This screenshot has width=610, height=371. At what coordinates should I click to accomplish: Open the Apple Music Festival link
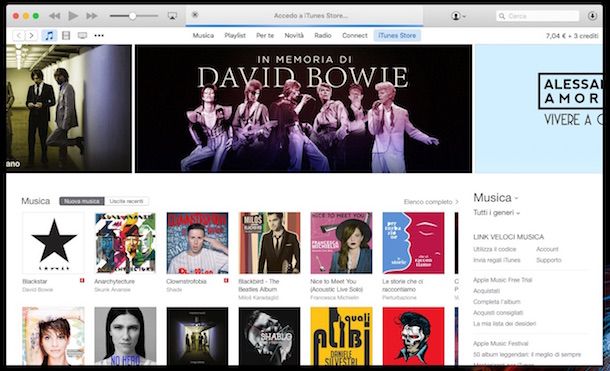click(501, 343)
